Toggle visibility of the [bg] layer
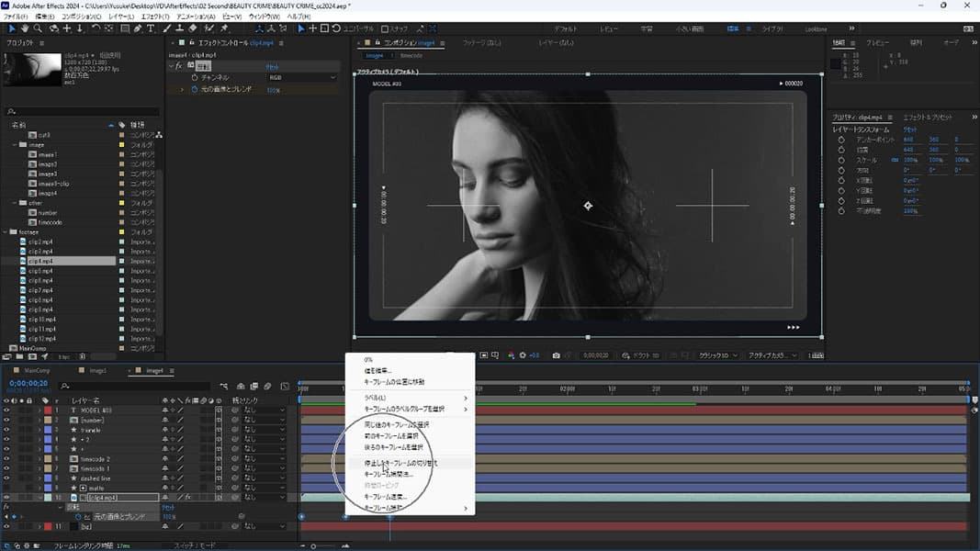 click(6, 526)
